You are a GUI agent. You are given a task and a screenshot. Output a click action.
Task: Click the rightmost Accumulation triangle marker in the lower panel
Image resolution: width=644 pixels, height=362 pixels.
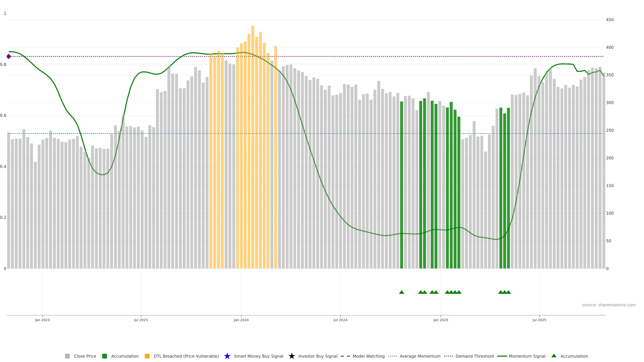pyautogui.click(x=508, y=292)
